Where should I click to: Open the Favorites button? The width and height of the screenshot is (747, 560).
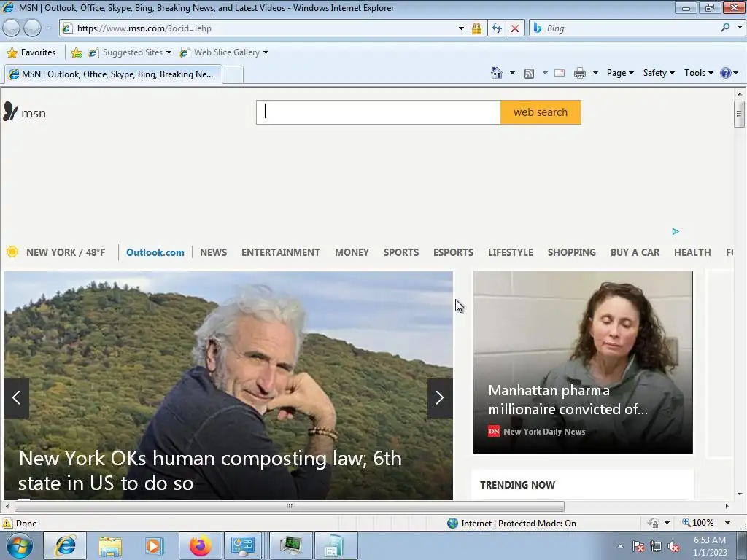click(x=31, y=52)
